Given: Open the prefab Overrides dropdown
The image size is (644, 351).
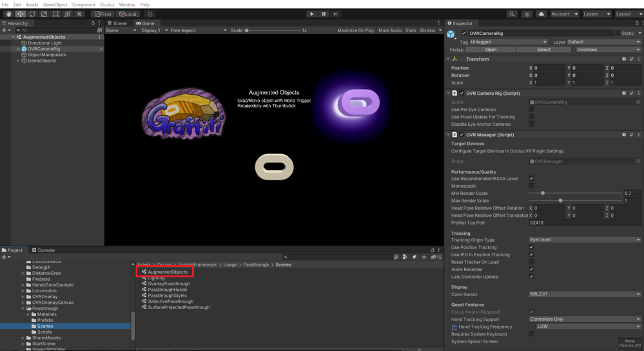Looking at the screenshot, I should pos(607,50).
